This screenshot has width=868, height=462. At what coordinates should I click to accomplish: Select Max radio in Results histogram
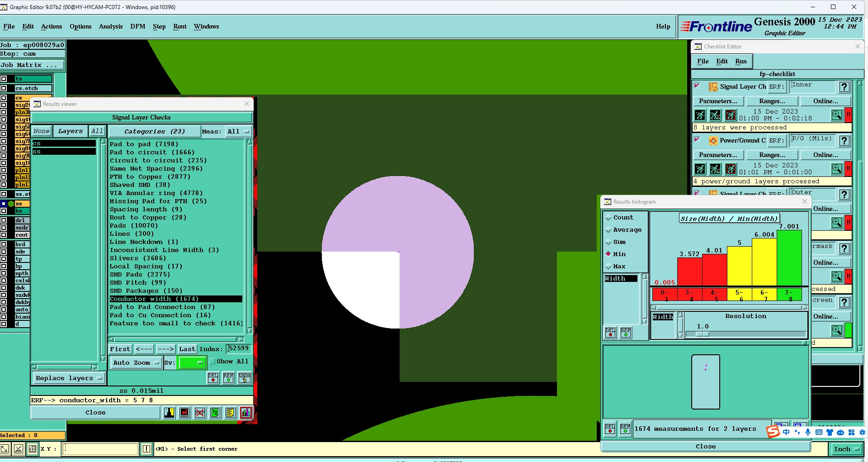(x=609, y=267)
